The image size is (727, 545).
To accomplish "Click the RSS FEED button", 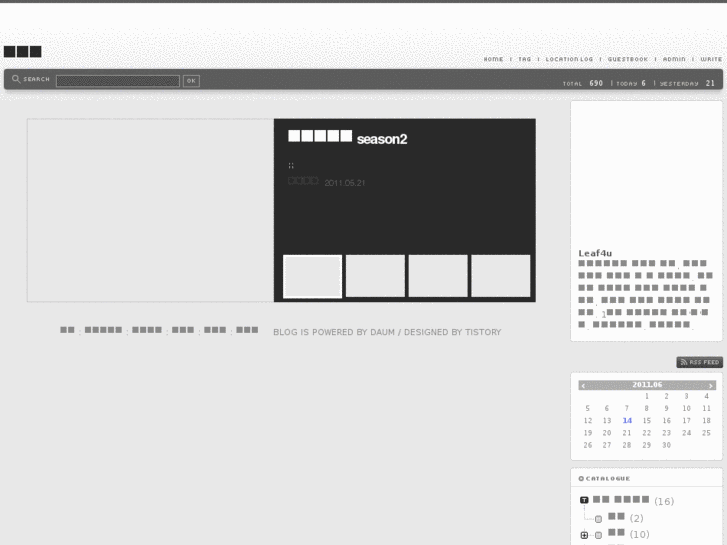I will pos(699,362).
